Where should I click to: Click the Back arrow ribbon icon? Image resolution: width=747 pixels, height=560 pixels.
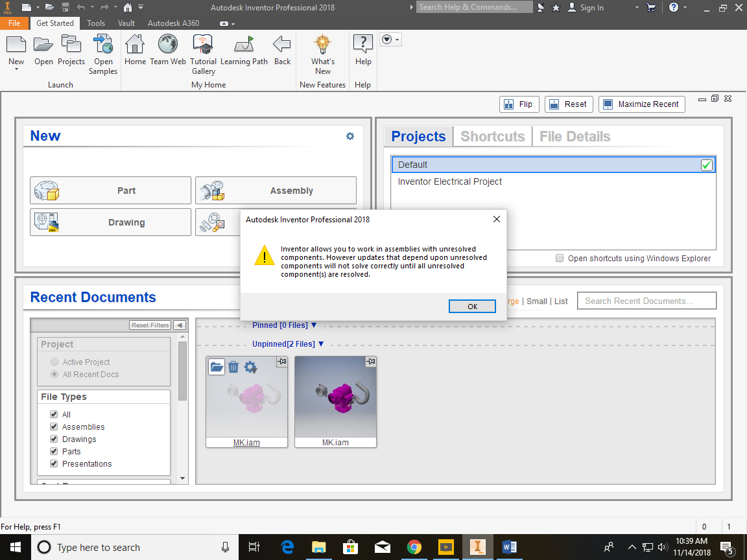click(x=282, y=44)
